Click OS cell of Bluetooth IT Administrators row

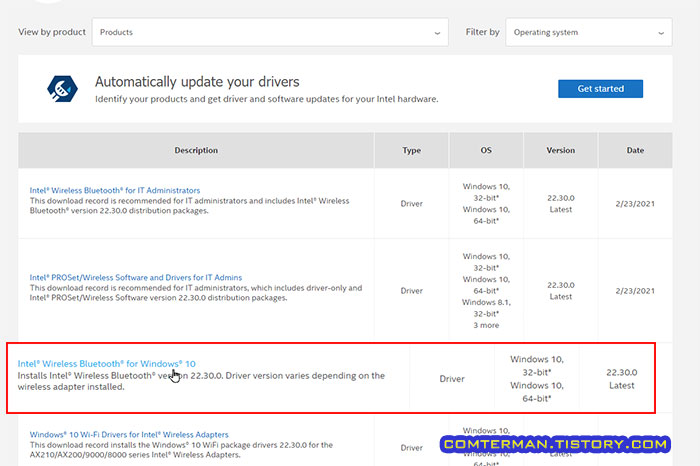486,204
